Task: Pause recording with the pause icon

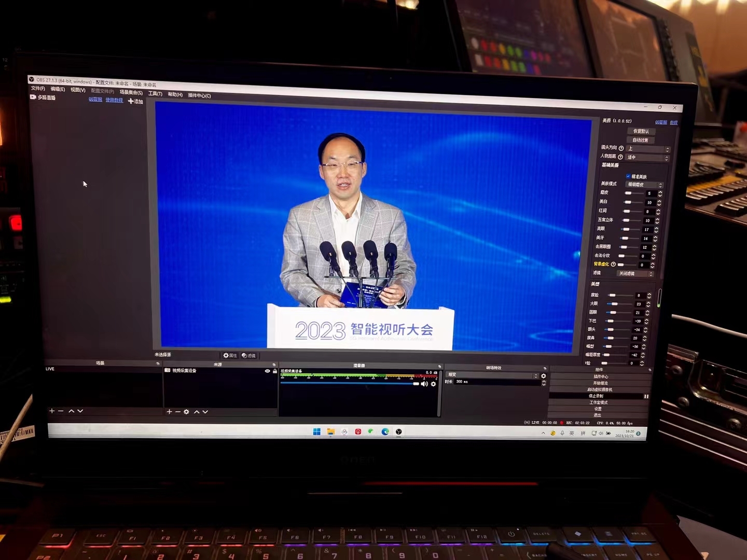Action: 646,397
